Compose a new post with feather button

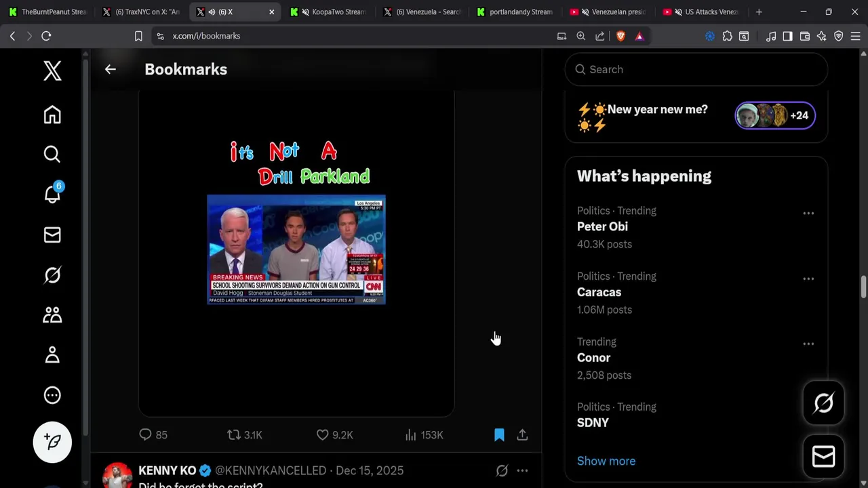click(x=52, y=442)
